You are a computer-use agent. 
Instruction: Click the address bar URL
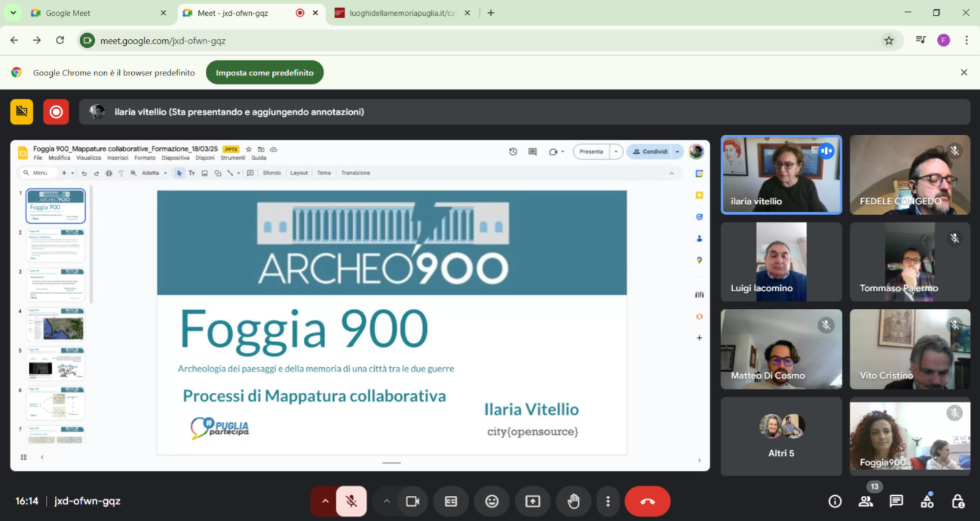[163, 41]
